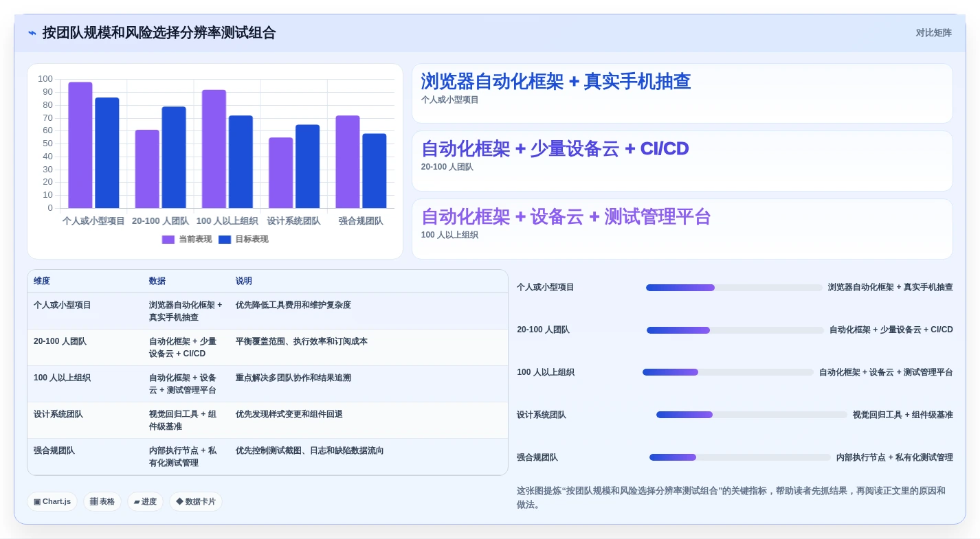Click the progress bar for 100 人以上组织

click(x=728, y=373)
